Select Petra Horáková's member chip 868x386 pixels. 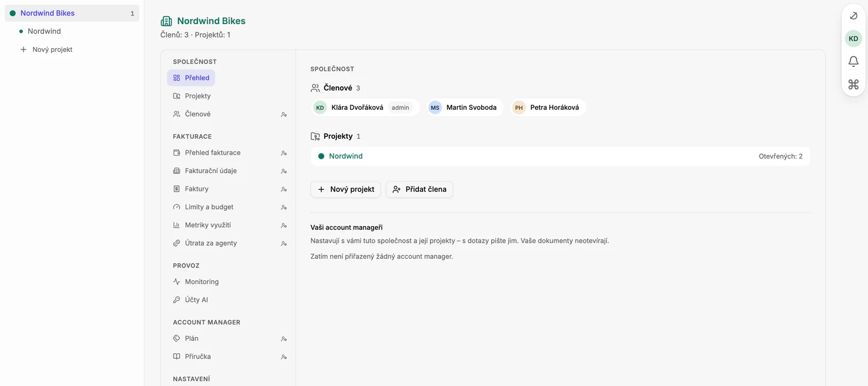548,107
